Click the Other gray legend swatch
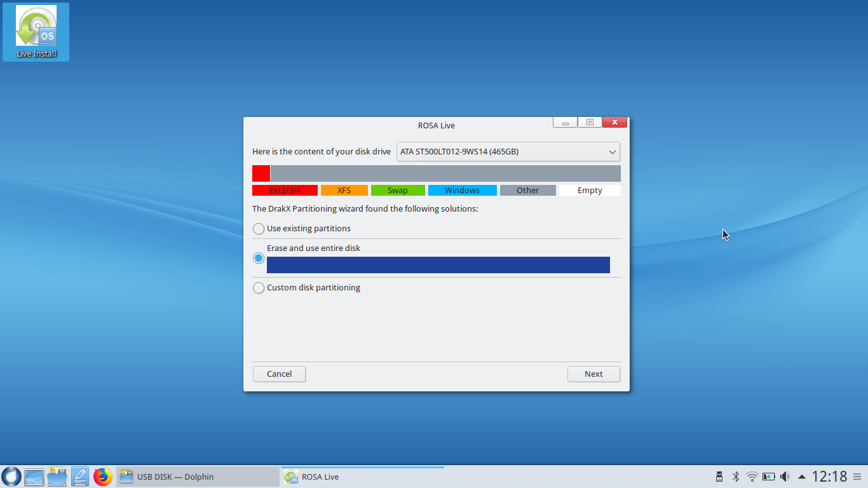Image resolution: width=868 pixels, height=488 pixels. click(527, 191)
